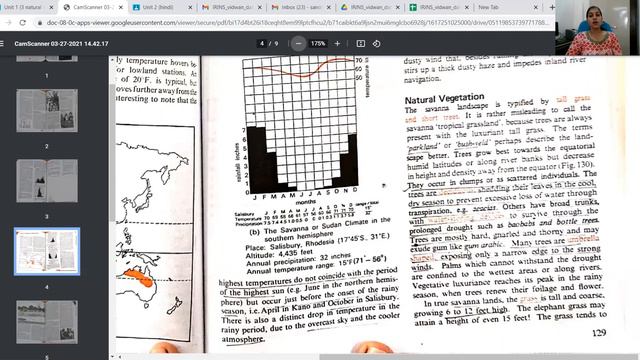Click the document horizontal scrollbar
The height and width of the screenshot is (360, 640).
[x=478, y=357]
